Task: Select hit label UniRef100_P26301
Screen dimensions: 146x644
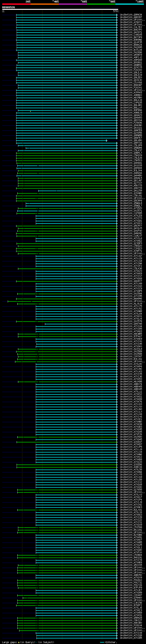Action: click(131, 87)
